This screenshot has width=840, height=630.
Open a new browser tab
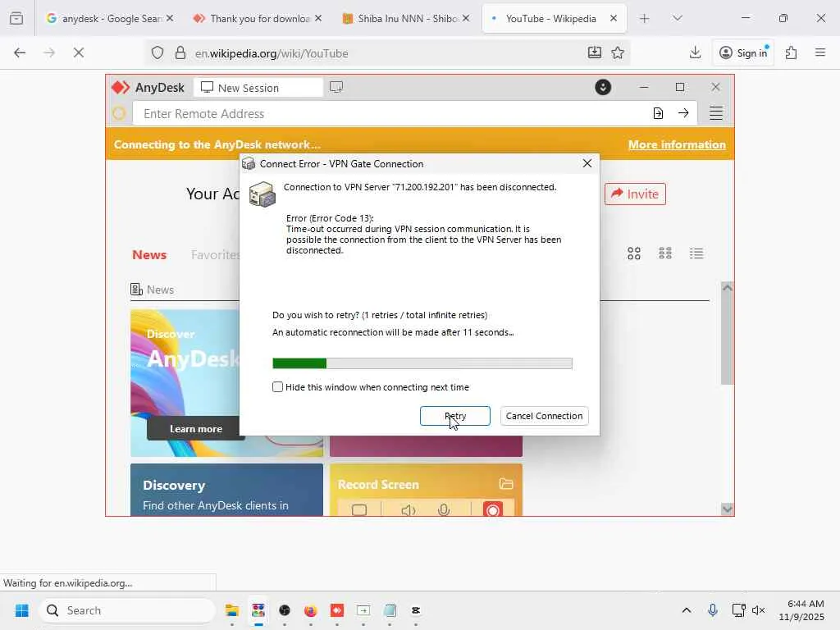tap(645, 18)
